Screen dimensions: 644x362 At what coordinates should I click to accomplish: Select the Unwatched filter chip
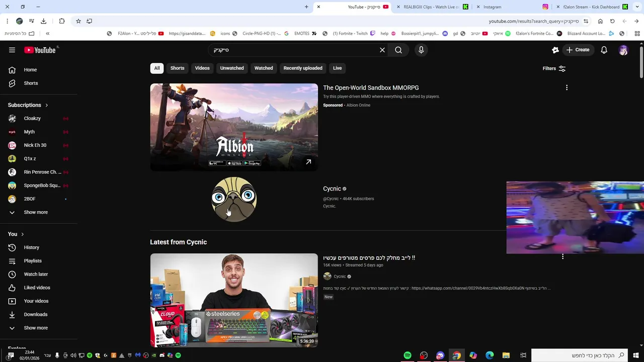[x=232, y=68]
